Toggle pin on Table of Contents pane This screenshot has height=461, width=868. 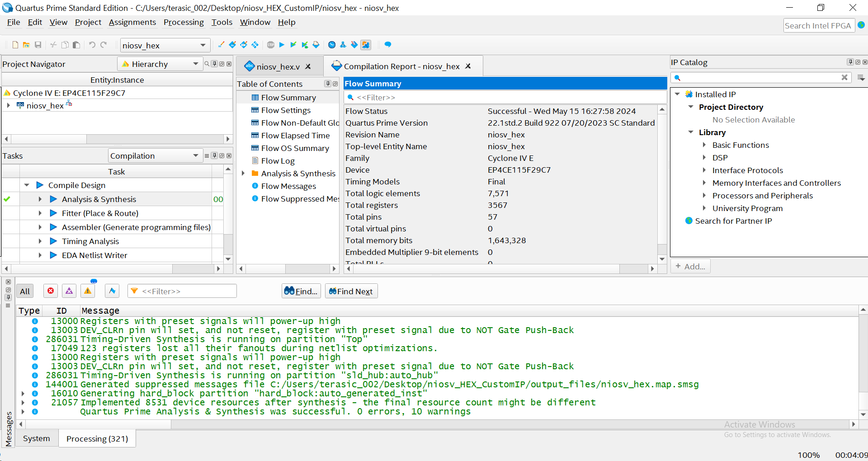(328, 84)
